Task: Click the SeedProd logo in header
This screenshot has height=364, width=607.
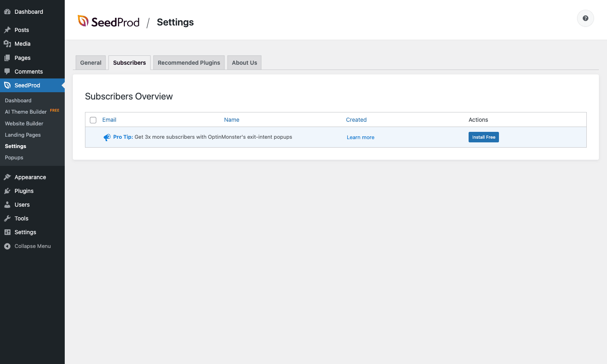Action: tap(108, 22)
